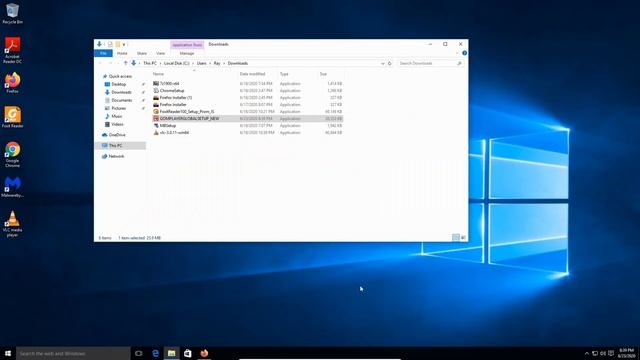The image size is (640, 360).
Task: Show hidden system tray icons
Action: pyautogui.click(x=587, y=353)
